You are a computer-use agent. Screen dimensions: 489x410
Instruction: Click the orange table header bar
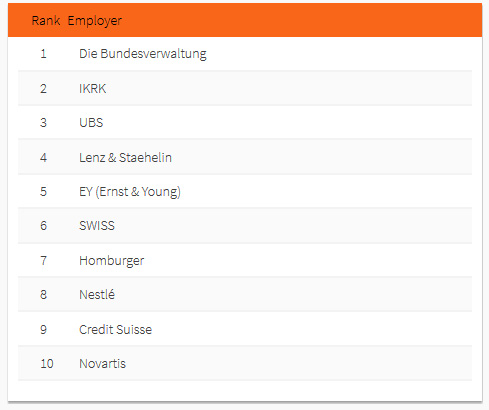[x=245, y=20]
